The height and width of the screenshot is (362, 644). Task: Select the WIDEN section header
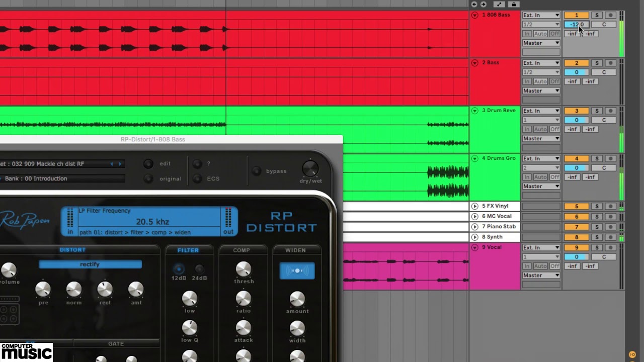tap(295, 250)
